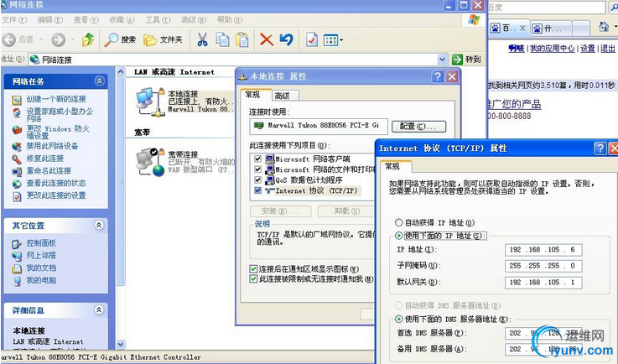Click the Properties checkmark toolbar icon
The width and height of the screenshot is (618, 364).
point(312,39)
